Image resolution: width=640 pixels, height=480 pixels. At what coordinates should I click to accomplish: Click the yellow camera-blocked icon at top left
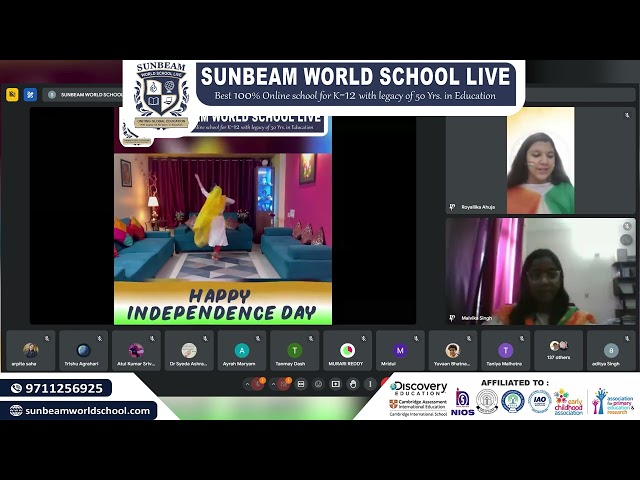click(x=12, y=95)
